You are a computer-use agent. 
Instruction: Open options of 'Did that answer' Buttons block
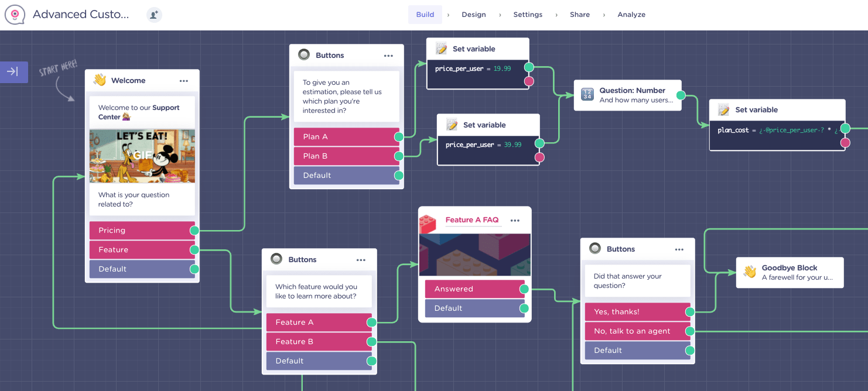tap(679, 249)
